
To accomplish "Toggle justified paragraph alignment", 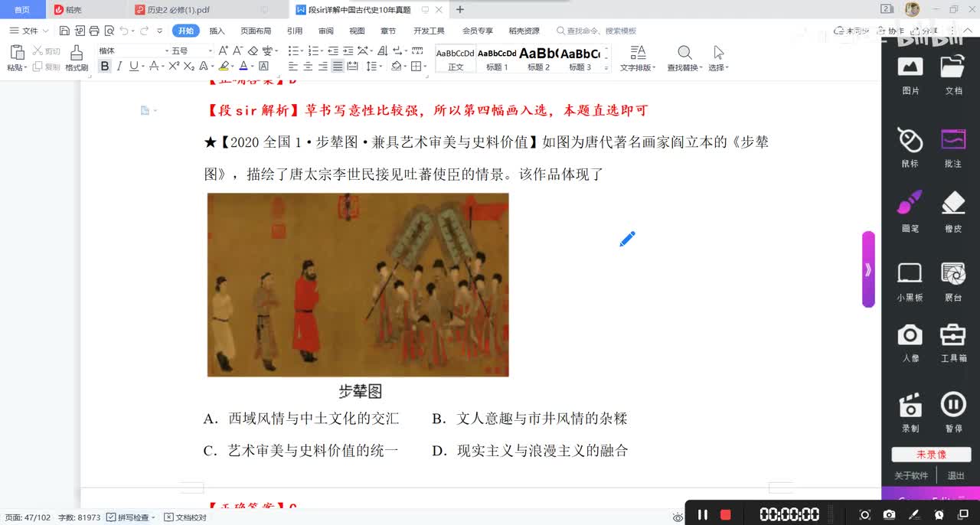I will (x=338, y=67).
